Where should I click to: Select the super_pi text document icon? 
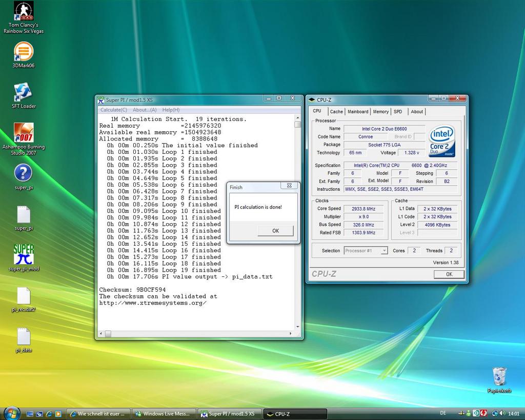24,218
